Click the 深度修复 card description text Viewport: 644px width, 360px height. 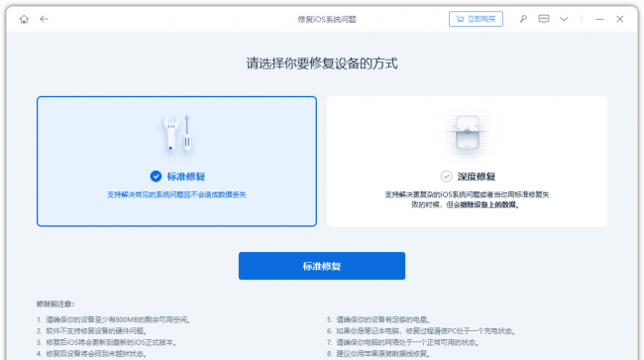pos(467,199)
